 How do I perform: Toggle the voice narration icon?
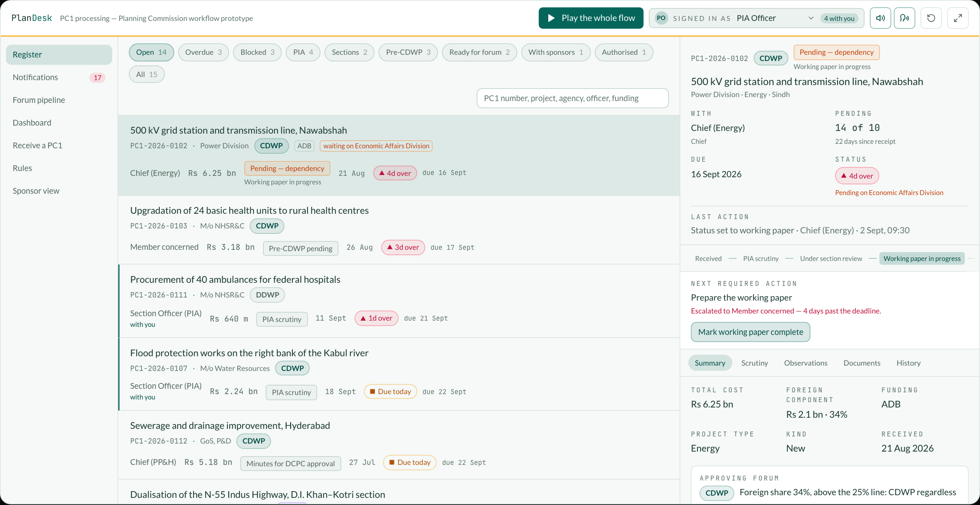click(904, 18)
